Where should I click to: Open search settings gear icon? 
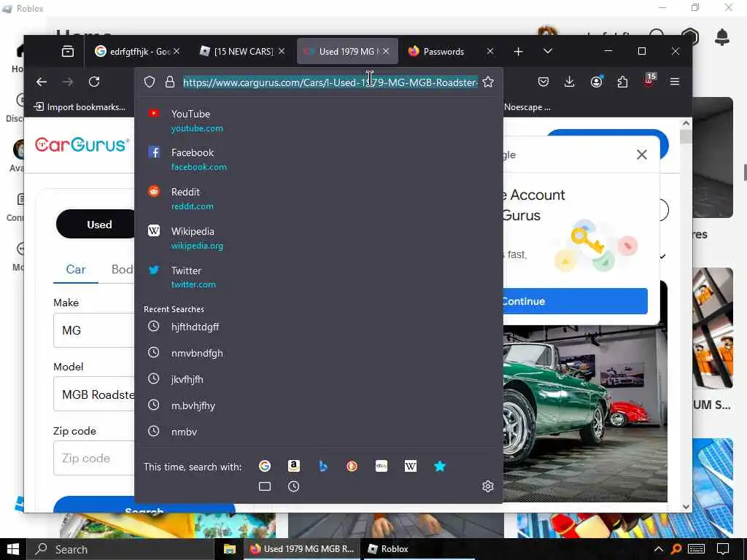488,486
